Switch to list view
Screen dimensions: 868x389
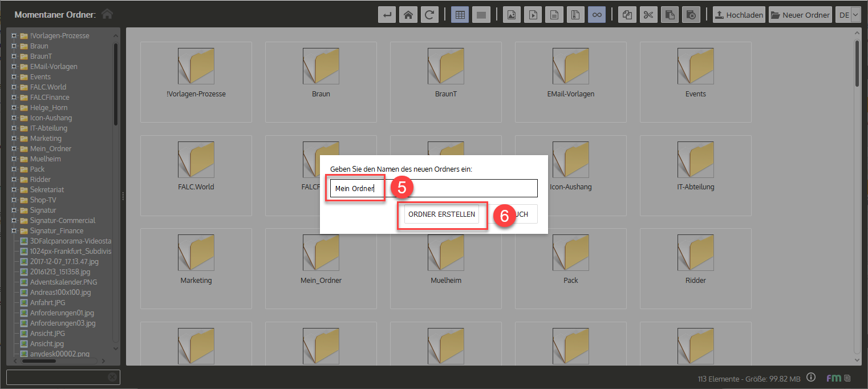pos(481,15)
